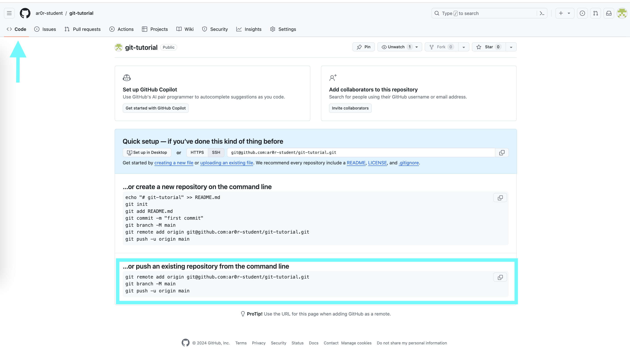The image size is (630, 364).
Task: Open the Contact footer link
Action: (331, 343)
